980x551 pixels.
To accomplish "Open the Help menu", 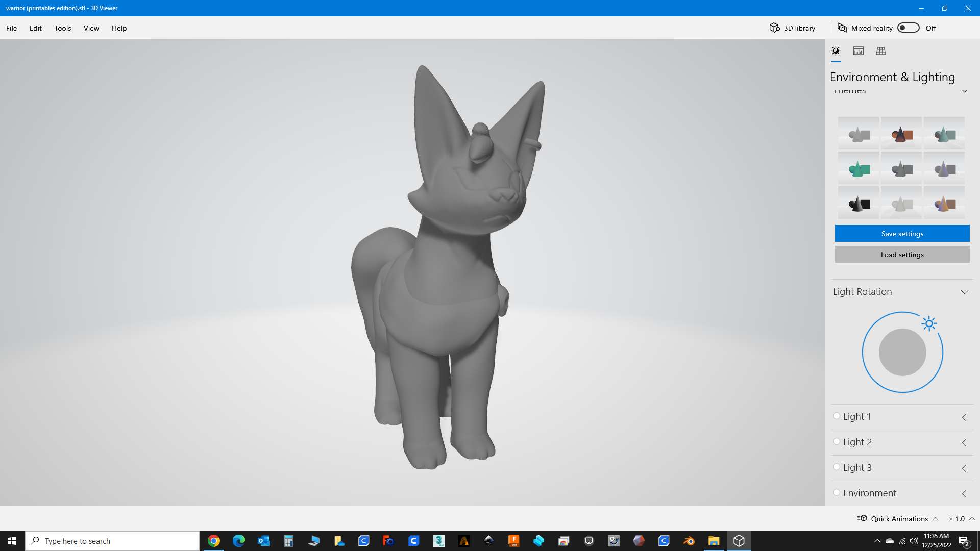I will tap(119, 28).
